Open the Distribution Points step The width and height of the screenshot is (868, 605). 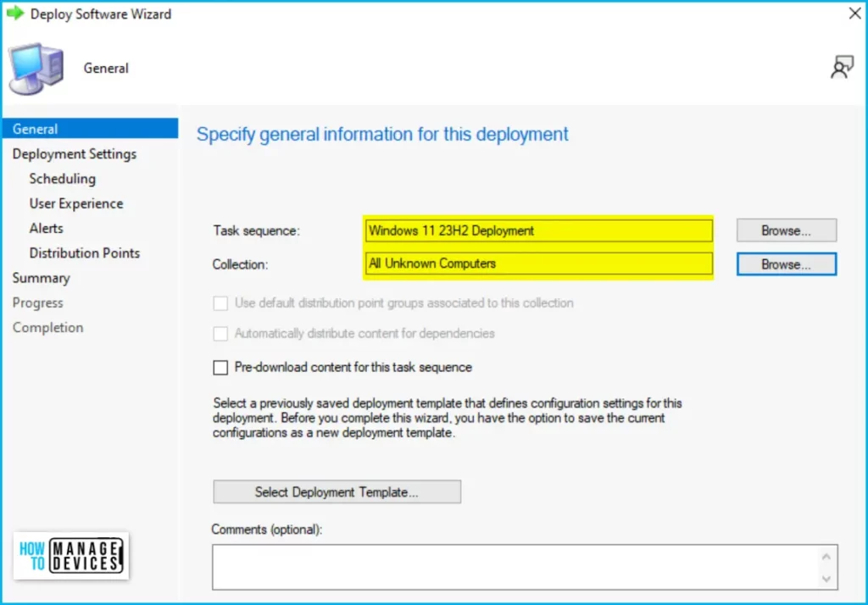click(x=85, y=253)
